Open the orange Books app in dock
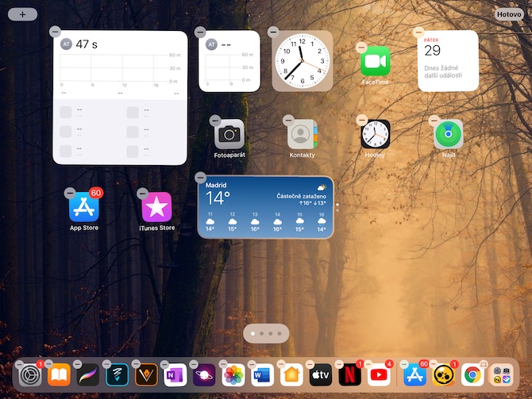The image size is (532, 399). pyautogui.click(x=59, y=375)
